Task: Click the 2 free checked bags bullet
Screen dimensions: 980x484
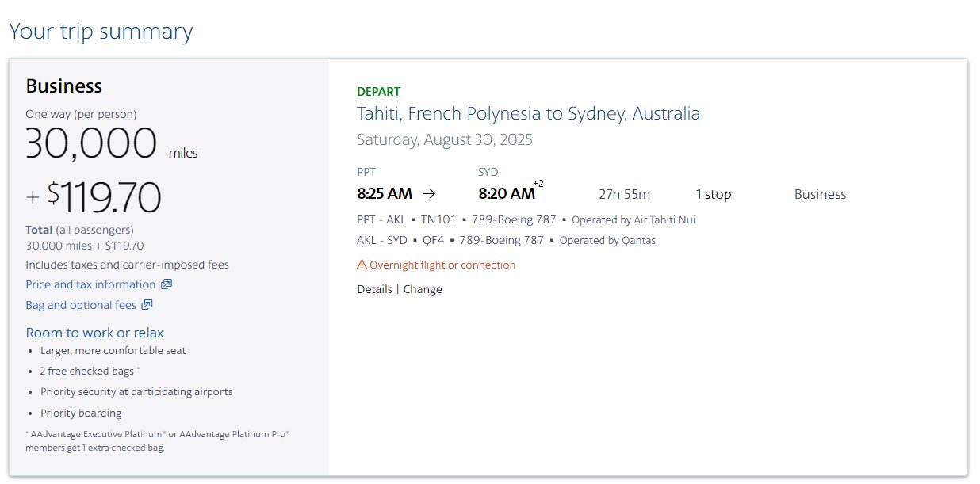Action: [x=90, y=371]
